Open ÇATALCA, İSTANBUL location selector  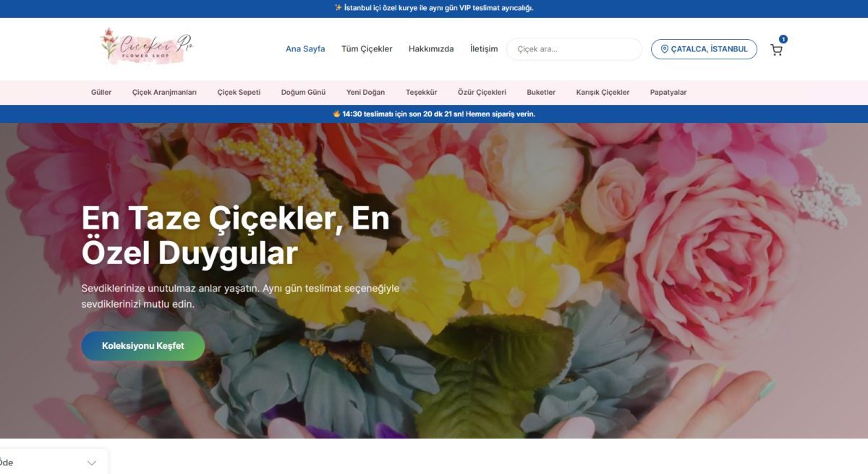pos(704,49)
